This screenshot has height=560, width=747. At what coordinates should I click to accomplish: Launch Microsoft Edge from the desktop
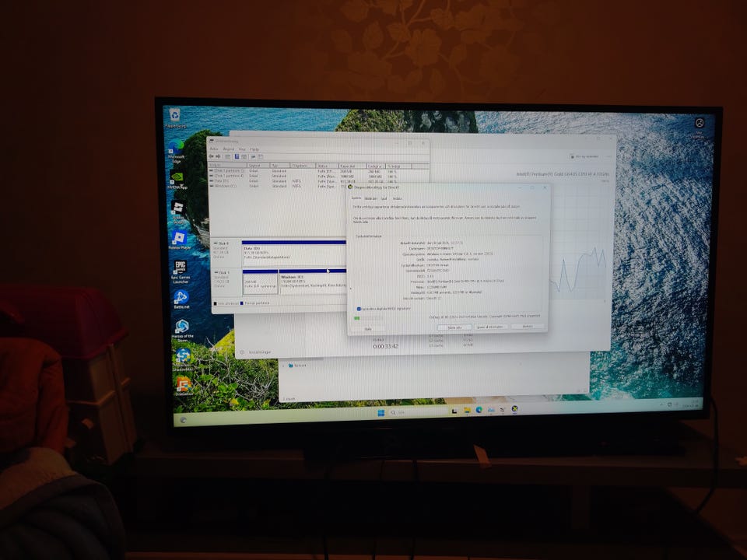(177, 152)
